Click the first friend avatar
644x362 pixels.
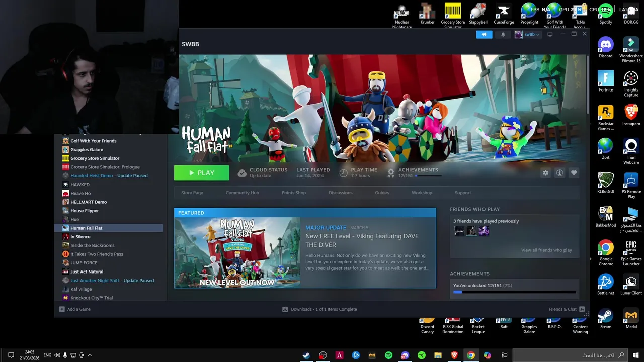pos(459,231)
